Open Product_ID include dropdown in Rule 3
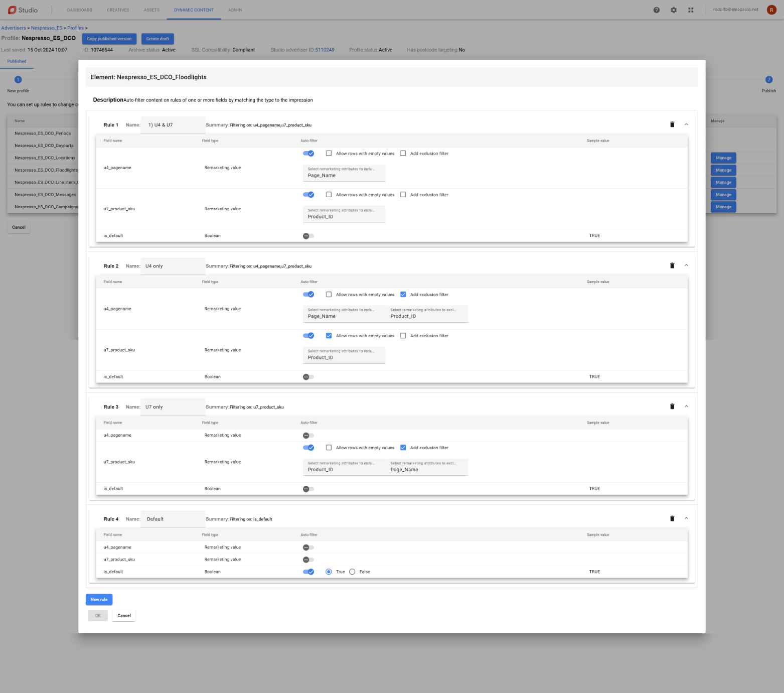Viewport: 784px width, 693px height. tap(344, 467)
